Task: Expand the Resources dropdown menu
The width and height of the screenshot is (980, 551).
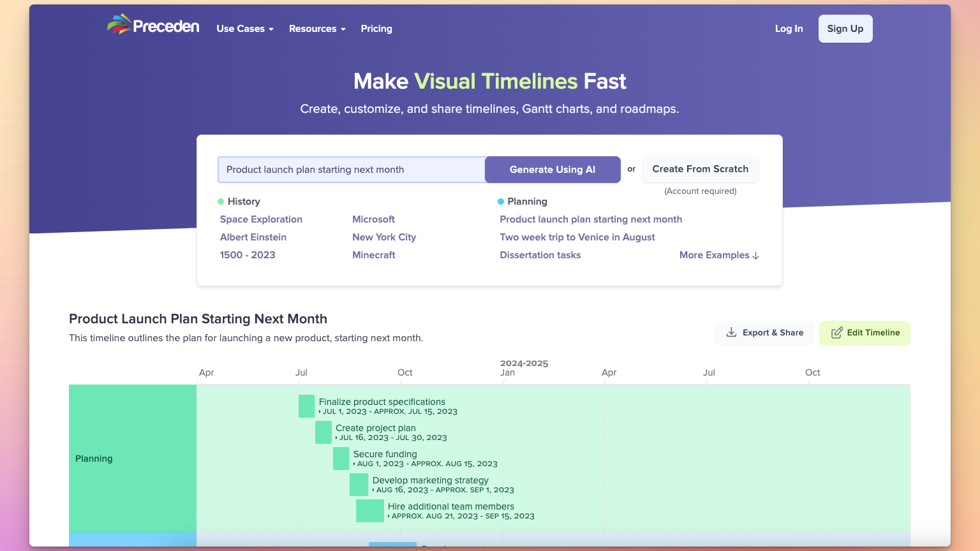Action: [317, 29]
